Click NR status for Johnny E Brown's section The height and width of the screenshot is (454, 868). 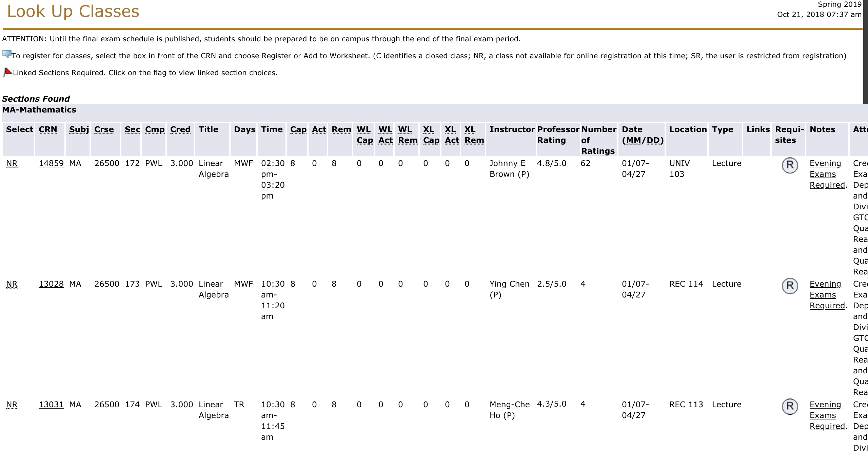tap(12, 163)
